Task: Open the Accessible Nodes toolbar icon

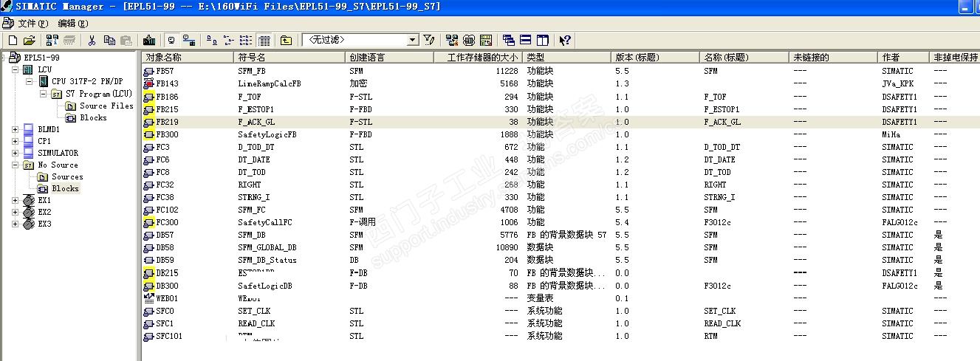Action: [x=52, y=40]
